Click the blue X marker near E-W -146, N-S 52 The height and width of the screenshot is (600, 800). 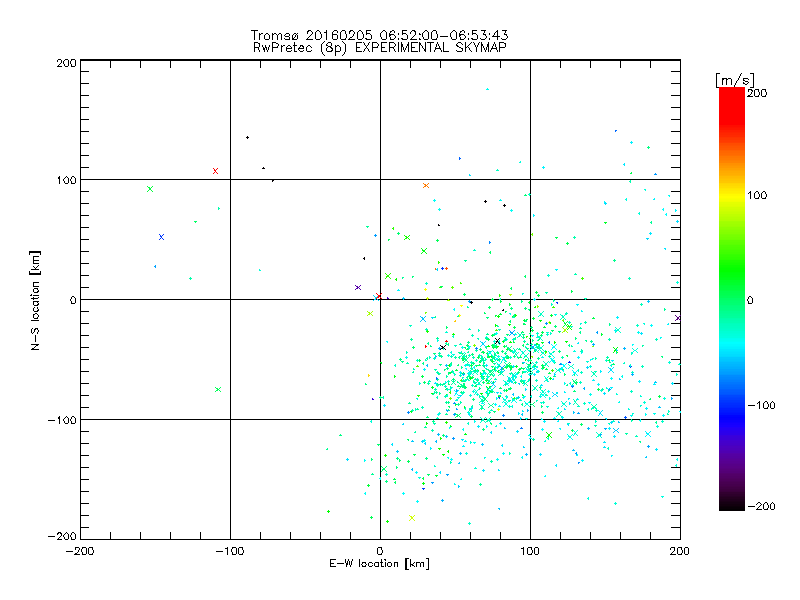(162, 237)
